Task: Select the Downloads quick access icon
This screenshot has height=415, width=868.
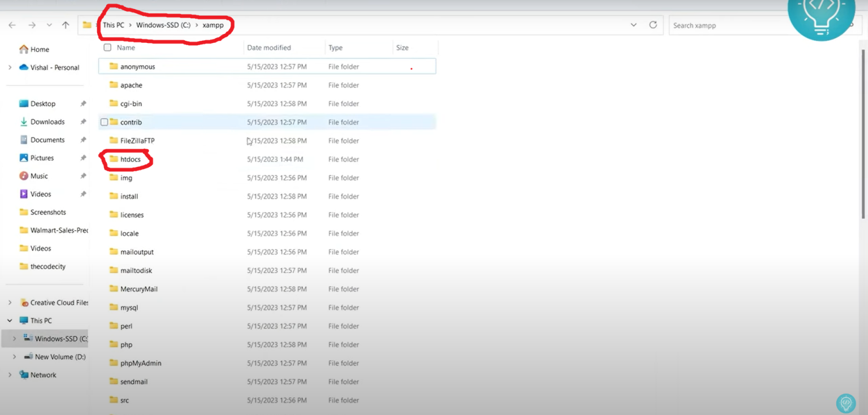Action: point(24,122)
